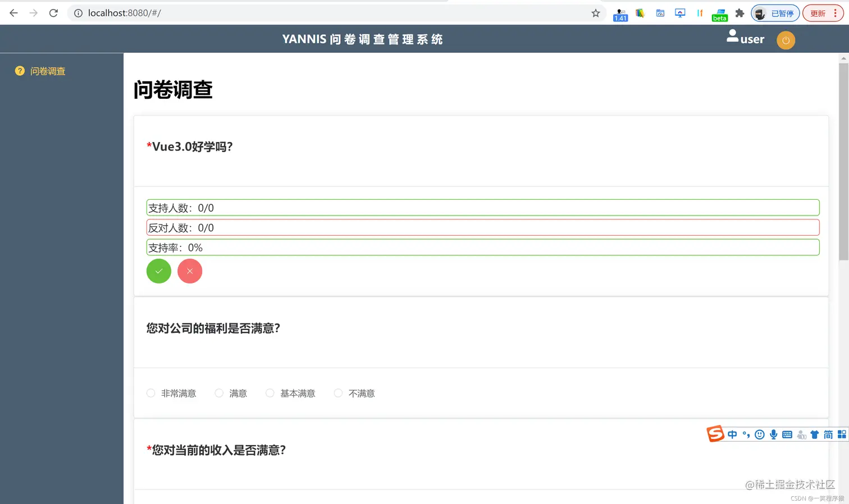Click the orange power logout icon

point(786,40)
